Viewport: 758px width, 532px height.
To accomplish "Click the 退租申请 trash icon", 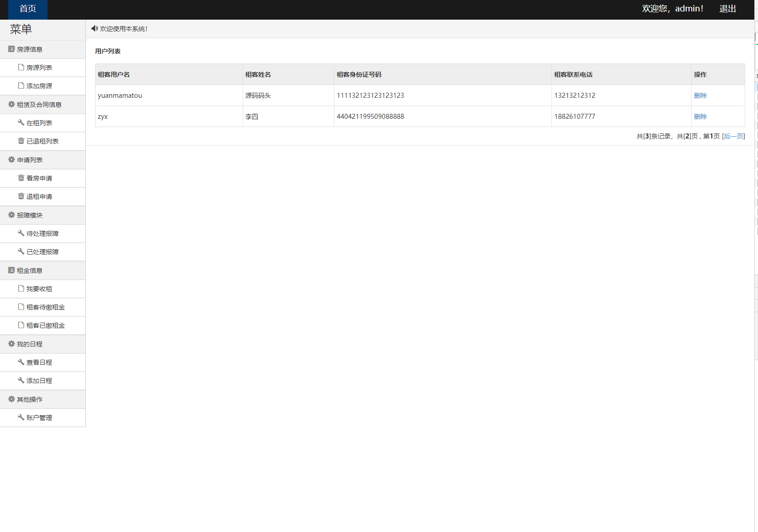I will [x=21, y=196].
